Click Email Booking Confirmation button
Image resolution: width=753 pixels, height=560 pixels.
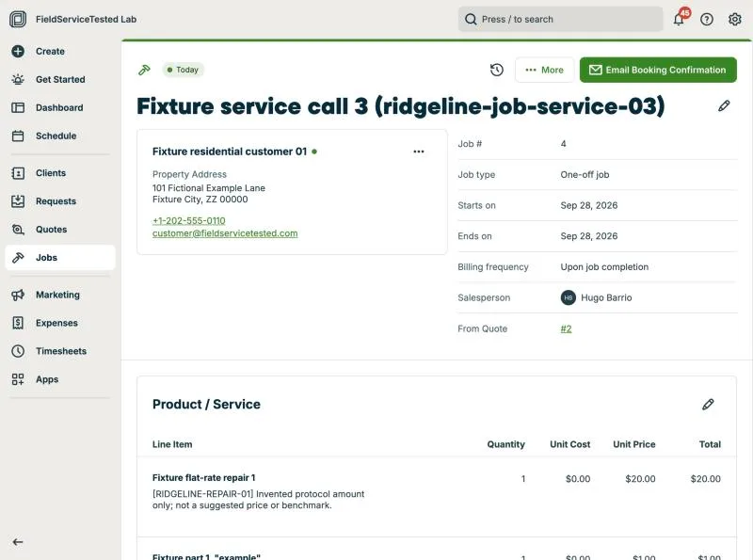pos(658,71)
